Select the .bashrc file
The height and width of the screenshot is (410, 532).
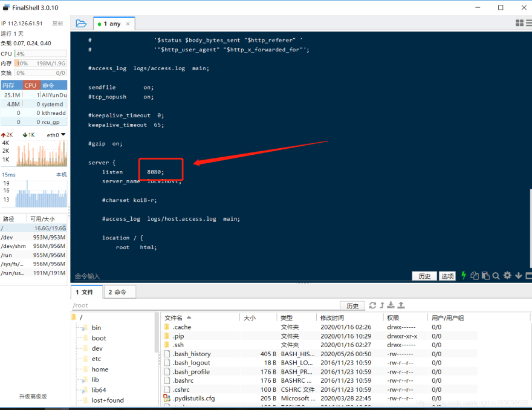click(319, 380)
